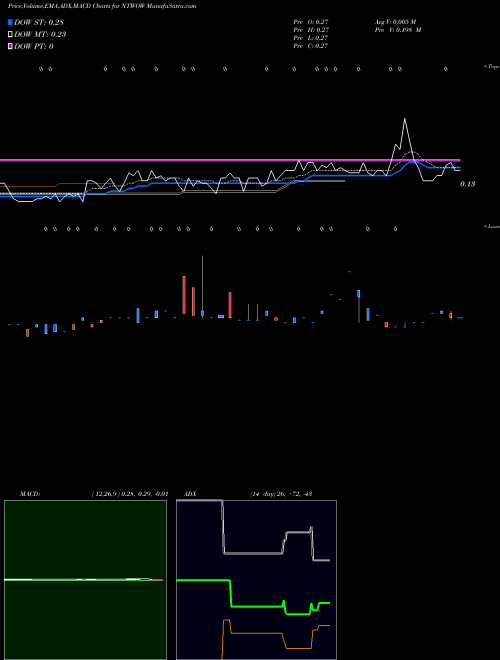Screen dimensions: 500x660
Task: Click the blue DOW ST legend swatch
Action: (10, 22)
